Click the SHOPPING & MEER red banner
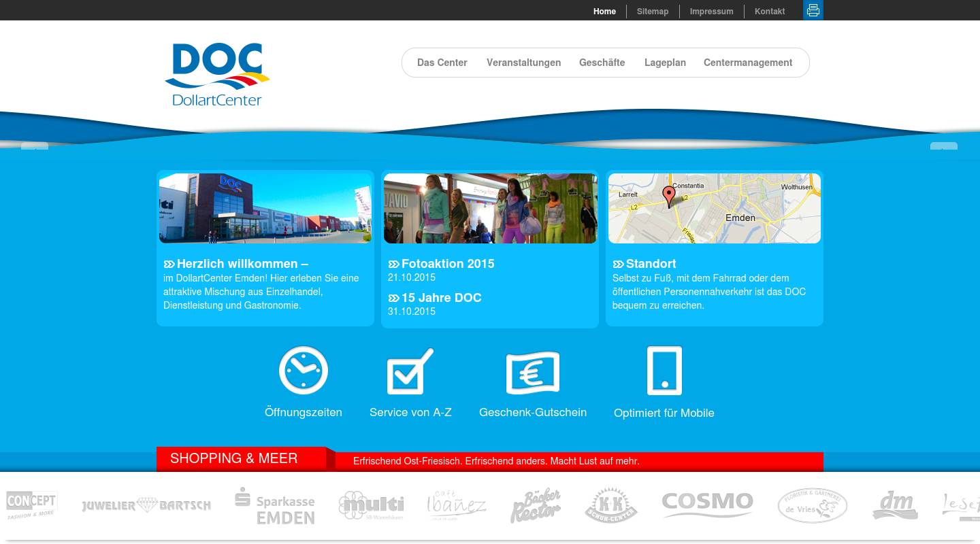The height and width of the screenshot is (544, 980). [x=241, y=458]
